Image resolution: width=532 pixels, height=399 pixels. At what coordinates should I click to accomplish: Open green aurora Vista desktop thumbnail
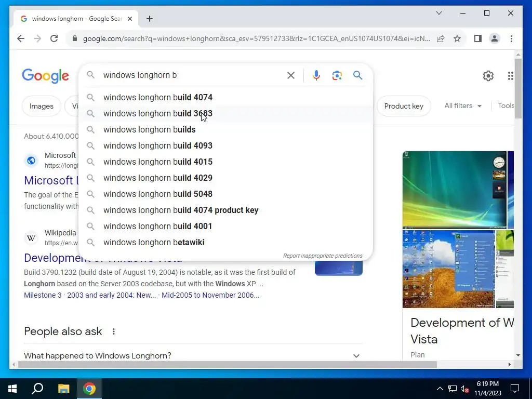tap(454, 190)
